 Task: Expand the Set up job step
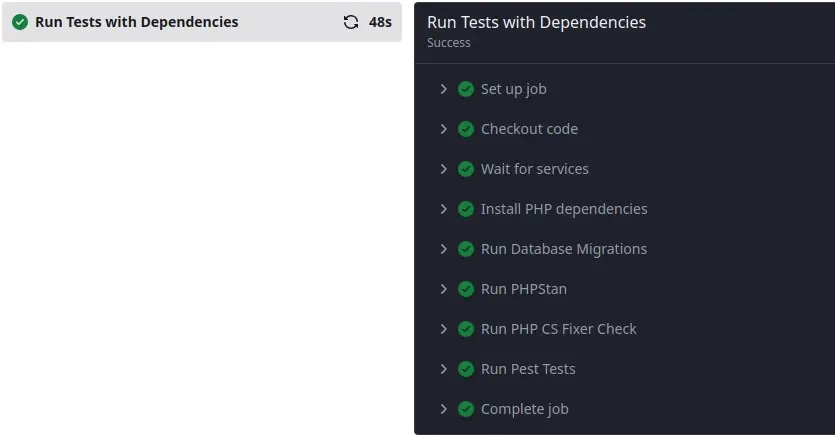(x=444, y=89)
